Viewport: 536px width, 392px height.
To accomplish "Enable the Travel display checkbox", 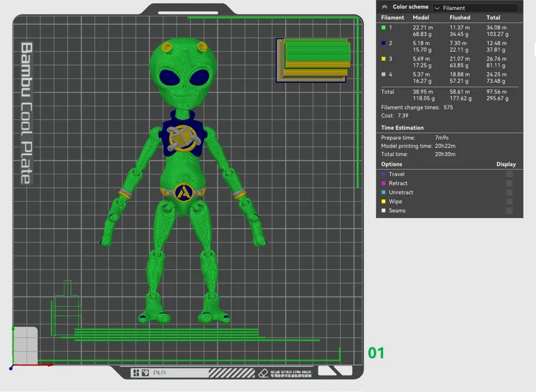I will pyautogui.click(x=508, y=174).
